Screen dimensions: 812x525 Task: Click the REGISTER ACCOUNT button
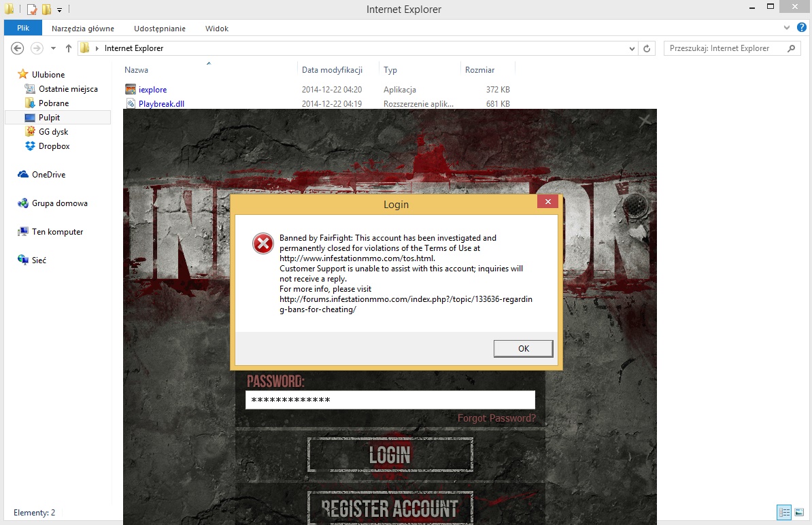point(390,508)
